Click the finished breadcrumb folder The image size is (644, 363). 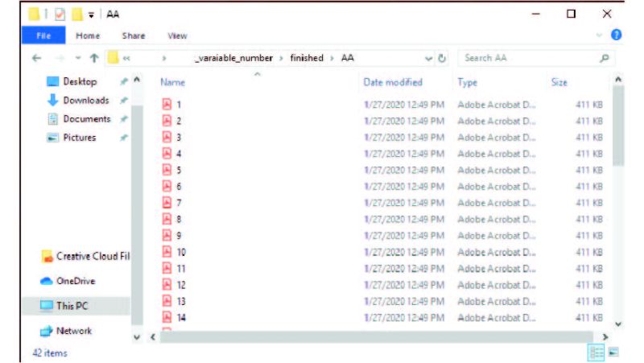coord(307,58)
